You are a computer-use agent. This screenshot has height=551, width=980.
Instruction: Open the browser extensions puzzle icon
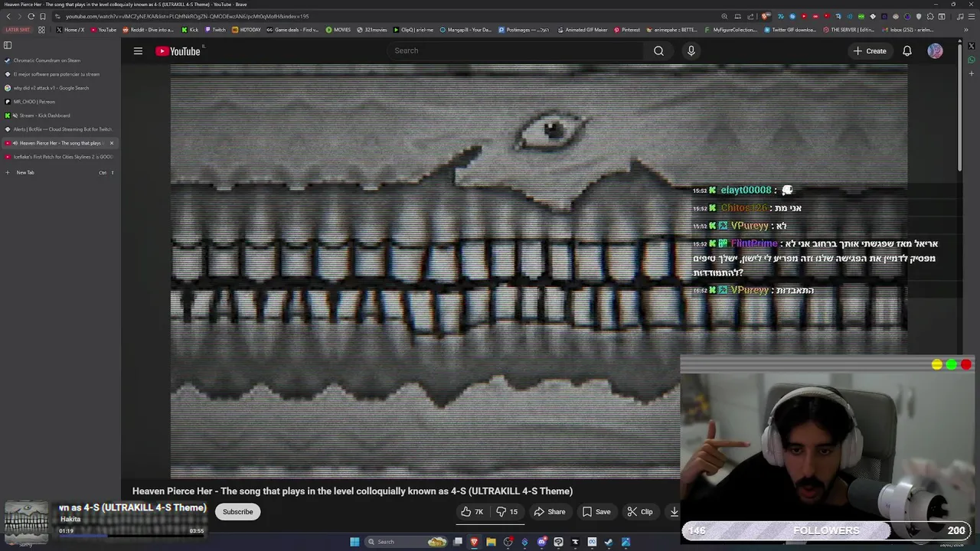(930, 16)
